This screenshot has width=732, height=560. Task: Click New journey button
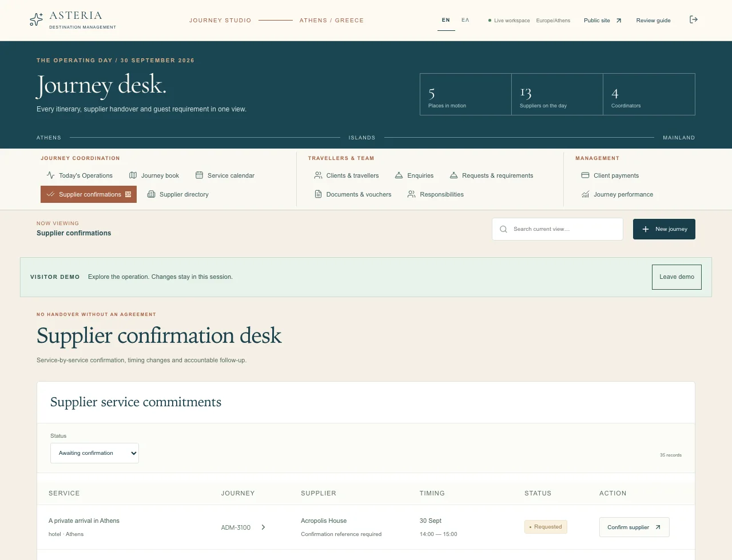pyautogui.click(x=664, y=229)
